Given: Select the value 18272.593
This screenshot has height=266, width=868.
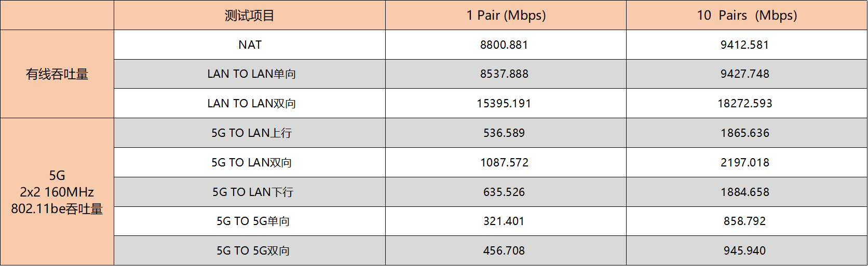Looking at the screenshot, I should pyautogui.click(x=744, y=104).
